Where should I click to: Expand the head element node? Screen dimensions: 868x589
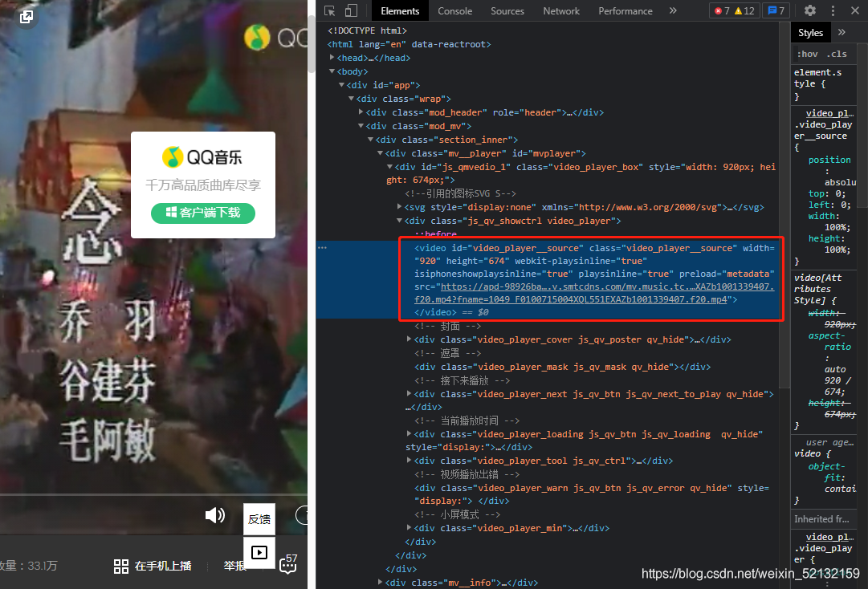pos(332,58)
